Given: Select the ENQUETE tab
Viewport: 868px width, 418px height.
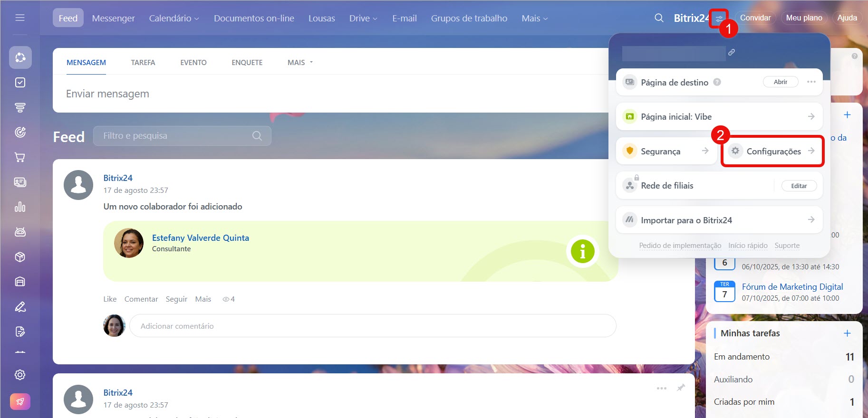Looking at the screenshot, I should (247, 63).
